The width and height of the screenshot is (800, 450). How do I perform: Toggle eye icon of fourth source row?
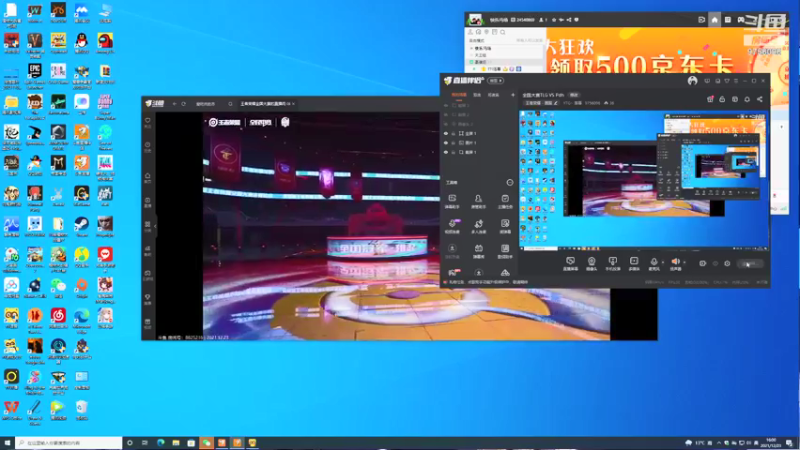[x=446, y=134]
